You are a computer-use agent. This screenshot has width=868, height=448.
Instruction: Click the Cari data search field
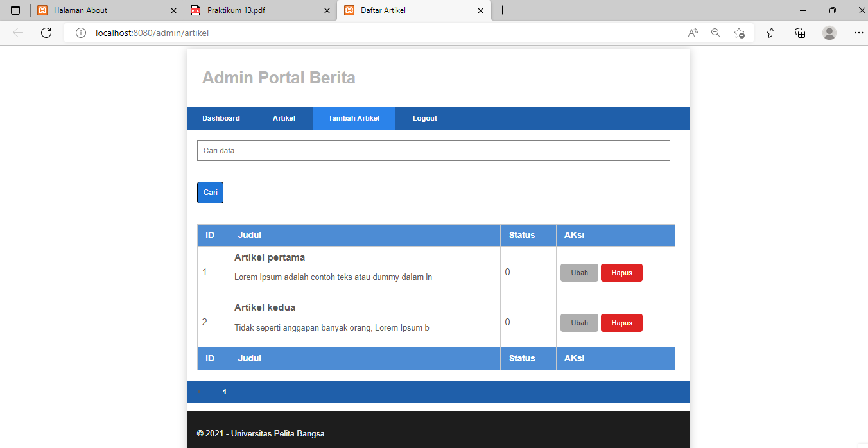433,150
